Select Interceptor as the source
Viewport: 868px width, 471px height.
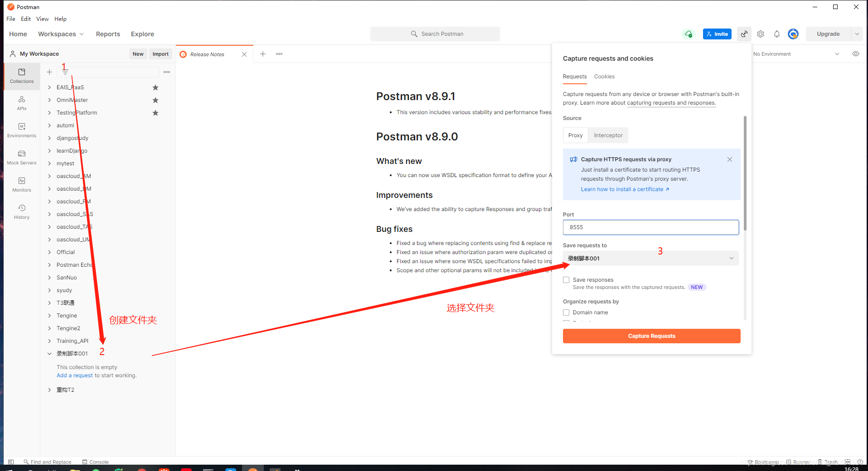point(608,135)
